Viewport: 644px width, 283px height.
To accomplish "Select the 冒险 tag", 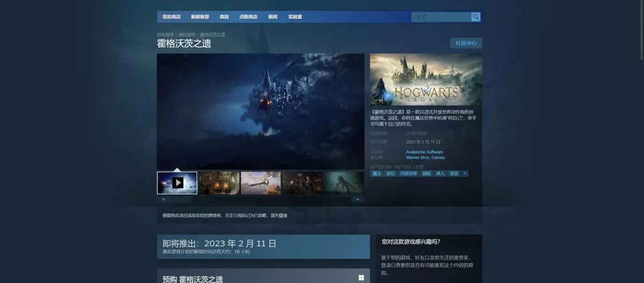I will coord(426,174).
